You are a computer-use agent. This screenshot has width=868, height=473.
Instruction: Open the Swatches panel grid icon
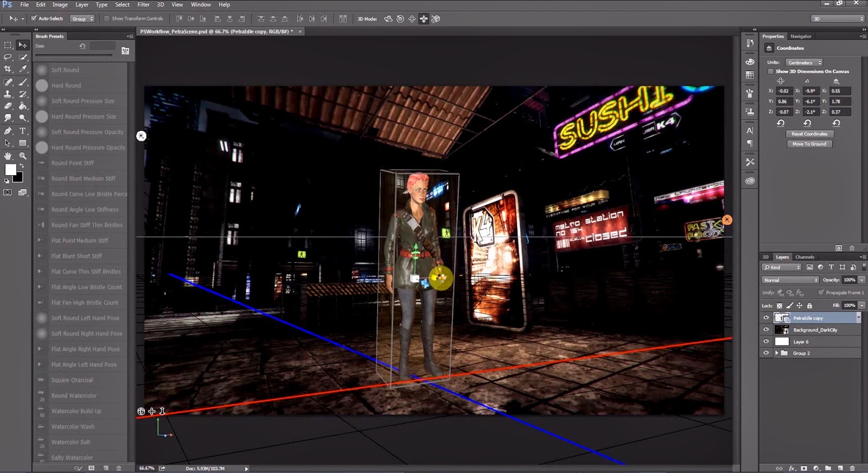pyautogui.click(x=750, y=75)
